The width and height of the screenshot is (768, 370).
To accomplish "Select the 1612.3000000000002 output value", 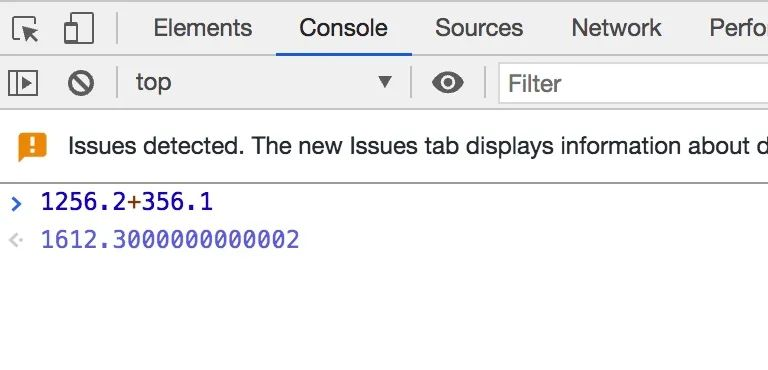I will coord(170,240).
